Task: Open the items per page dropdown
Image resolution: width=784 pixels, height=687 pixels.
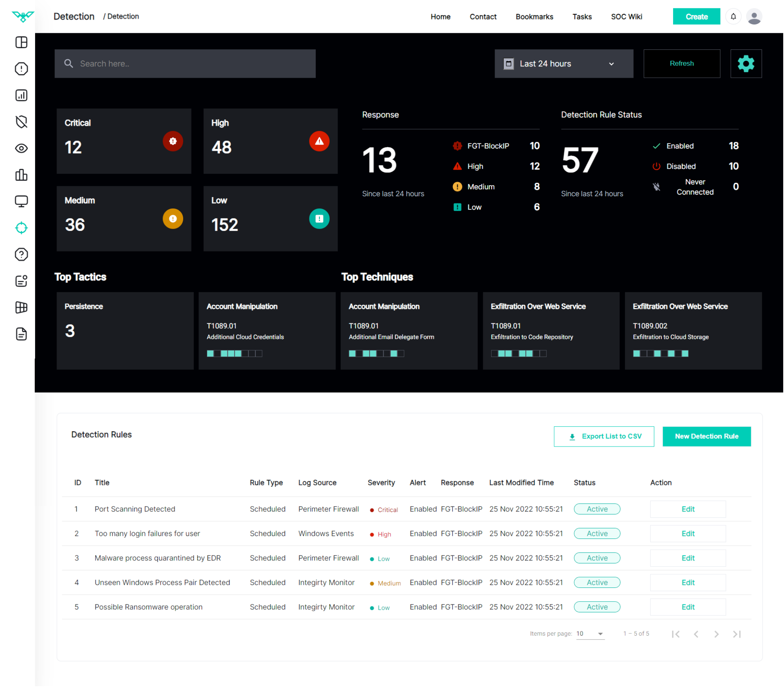Action: (x=591, y=634)
